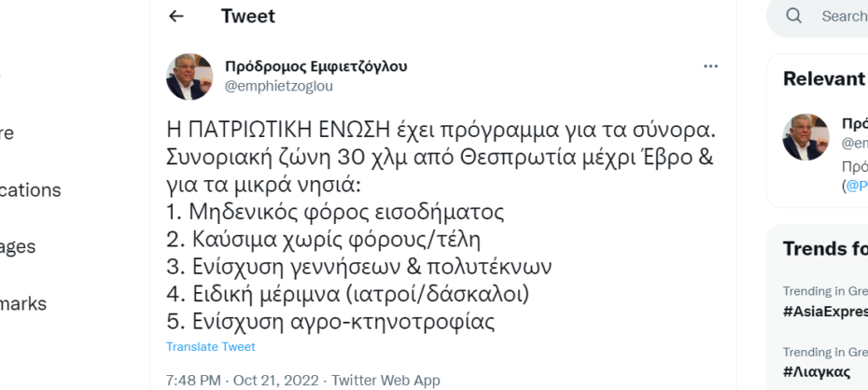
Task: Open Explore in the left sidebar
Action: pos(7,132)
